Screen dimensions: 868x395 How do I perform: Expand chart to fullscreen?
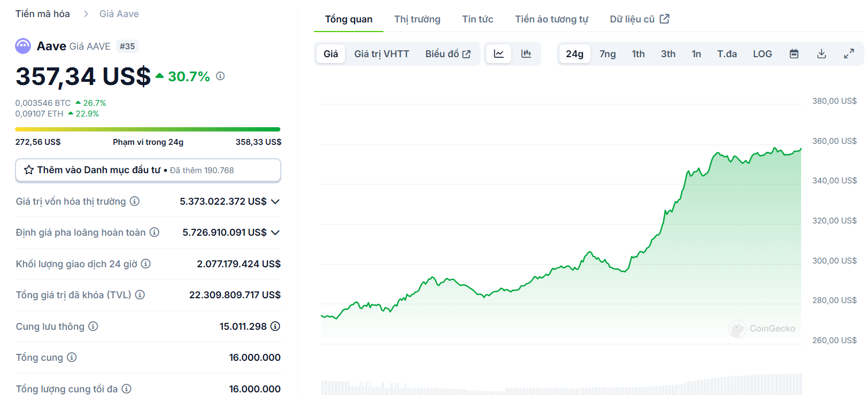coord(849,53)
